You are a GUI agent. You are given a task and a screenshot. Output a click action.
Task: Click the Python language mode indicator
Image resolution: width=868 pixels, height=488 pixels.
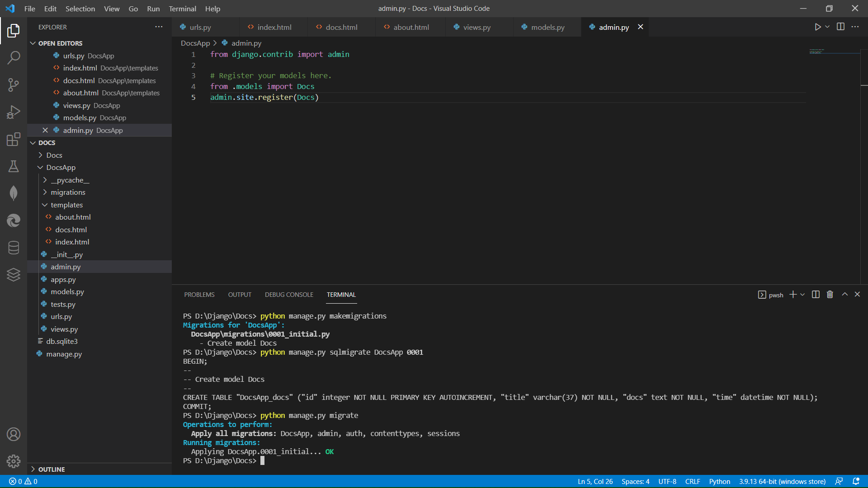tap(719, 481)
